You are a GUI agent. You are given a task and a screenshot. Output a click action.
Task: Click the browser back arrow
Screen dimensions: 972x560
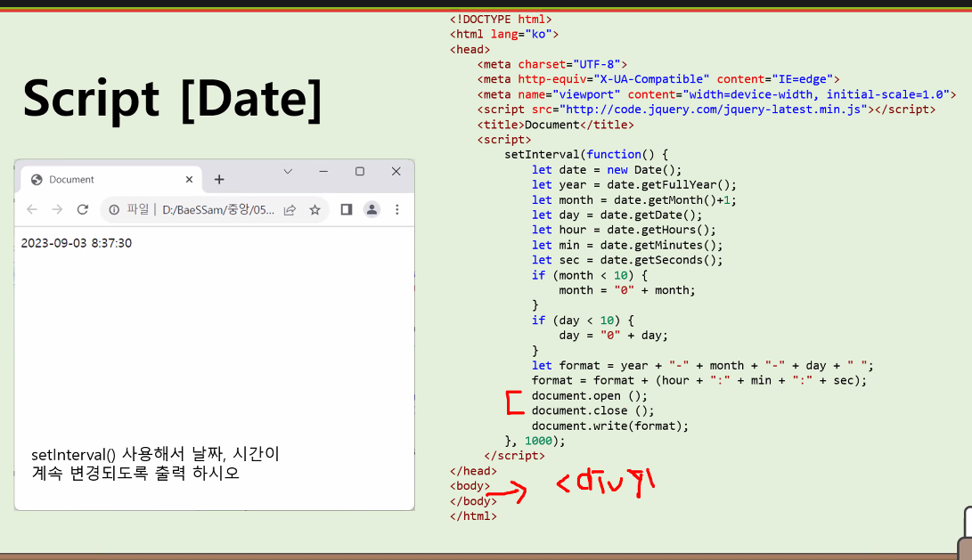pos(31,209)
